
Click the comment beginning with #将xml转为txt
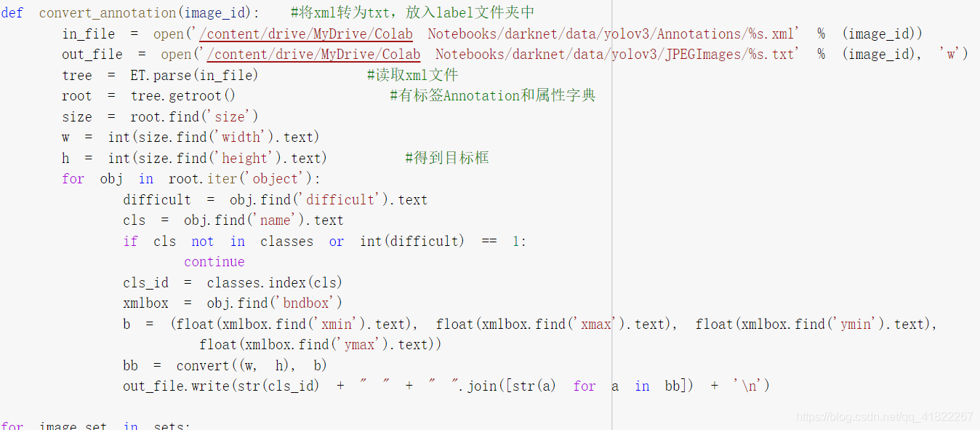click(412, 13)
